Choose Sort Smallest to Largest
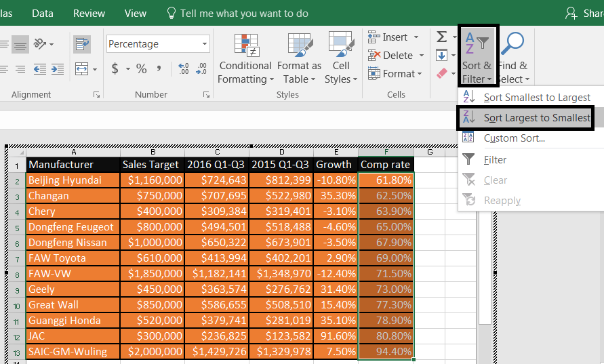The height and width of the screenshot is (364, 604). (x=531, y=98)
